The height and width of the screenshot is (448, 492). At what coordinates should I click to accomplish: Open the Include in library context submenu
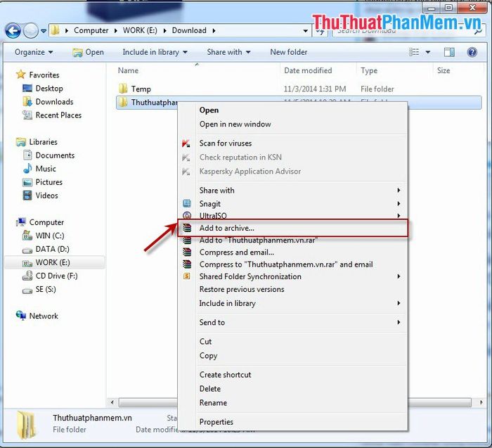pyautogui.click(x=292, y=303)
